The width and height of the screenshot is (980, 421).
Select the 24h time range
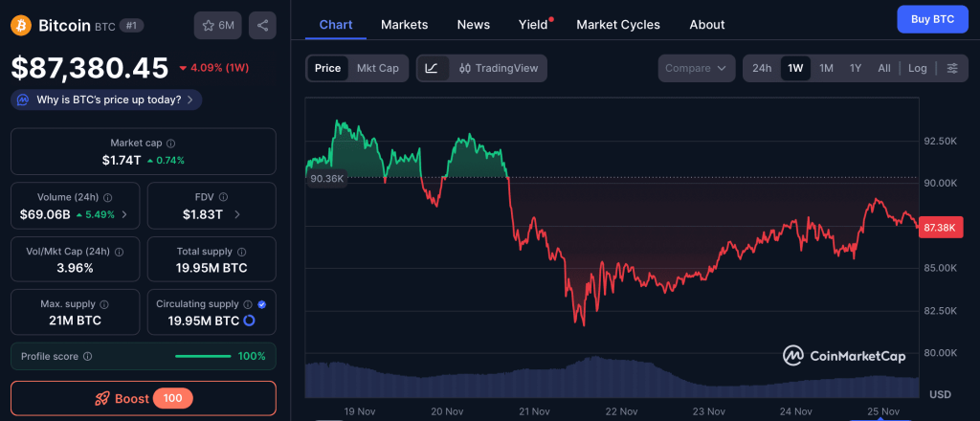click(x=762, y=68)
